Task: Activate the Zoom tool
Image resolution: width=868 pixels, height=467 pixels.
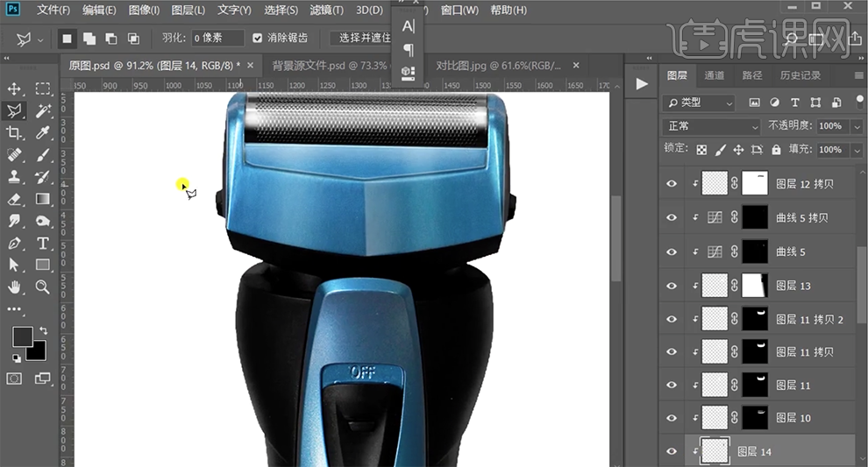Action: point(43,287)
